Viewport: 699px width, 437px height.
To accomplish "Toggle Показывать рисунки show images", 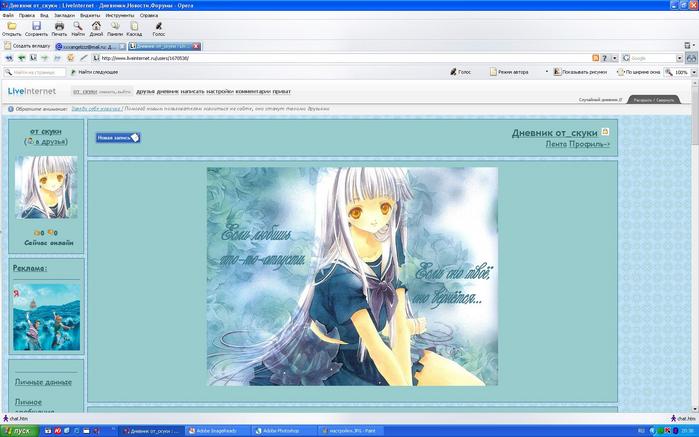I will point(580,72).
